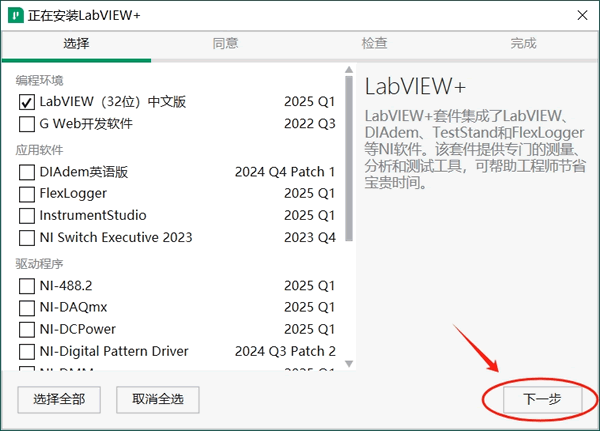600x431 pixels.
Task: Click the 取消全选 button
Action: pos(158,400)
